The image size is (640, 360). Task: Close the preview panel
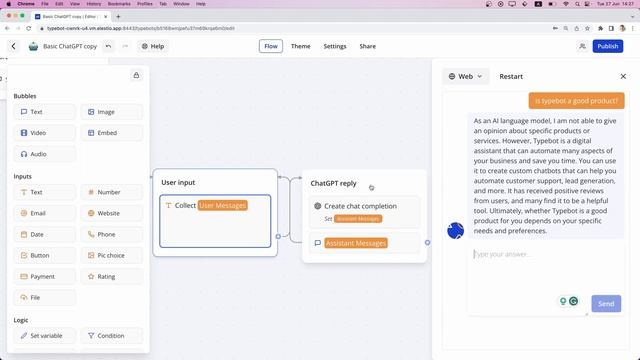(x=623, y=76)
